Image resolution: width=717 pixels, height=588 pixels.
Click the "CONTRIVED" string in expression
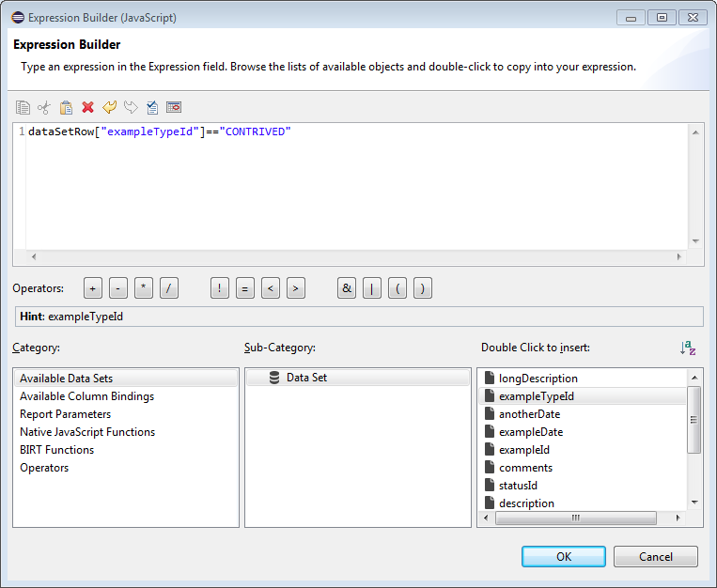point(256,132)
